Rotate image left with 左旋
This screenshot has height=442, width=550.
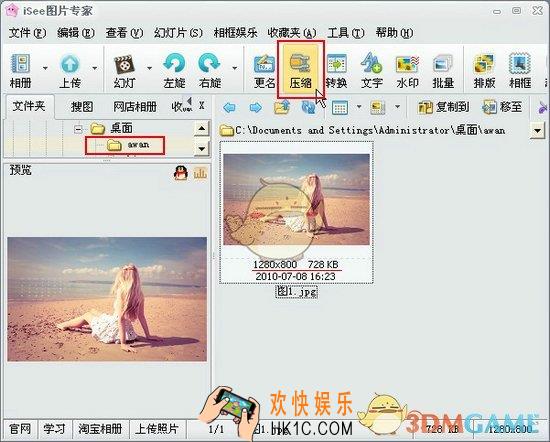coord(174,70)
